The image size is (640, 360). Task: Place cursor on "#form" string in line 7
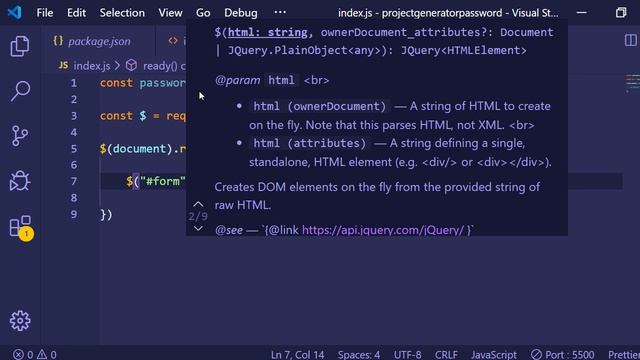point(163,181)
